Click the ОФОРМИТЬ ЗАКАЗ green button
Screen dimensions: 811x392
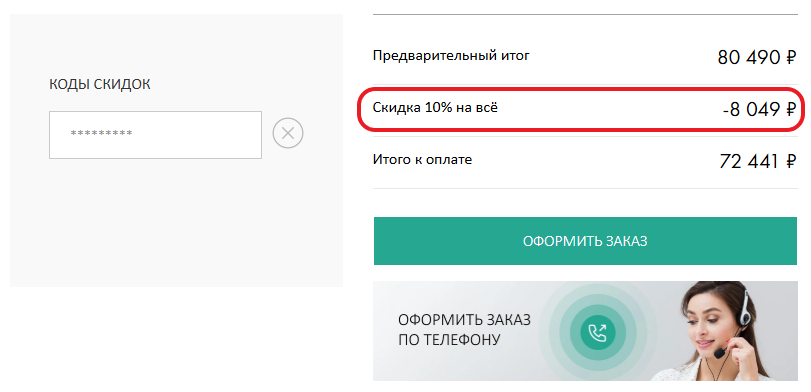click(585, 241)
